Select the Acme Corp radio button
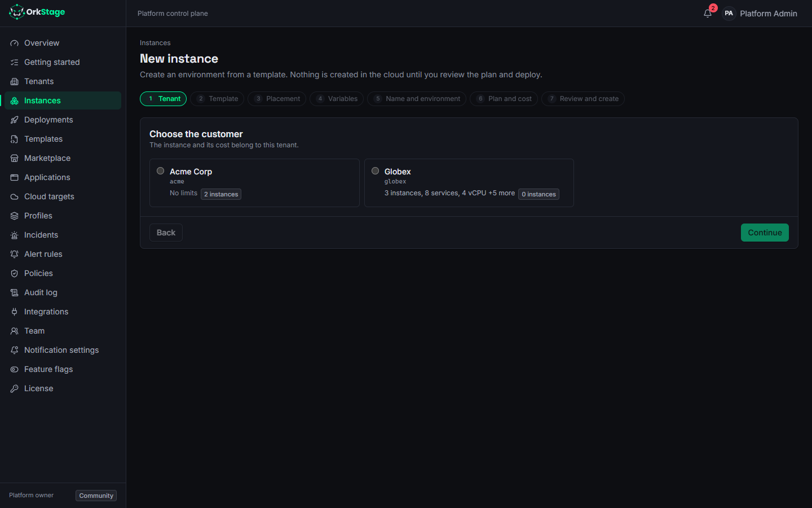The image size is (812, 508). tap(160, 171)
